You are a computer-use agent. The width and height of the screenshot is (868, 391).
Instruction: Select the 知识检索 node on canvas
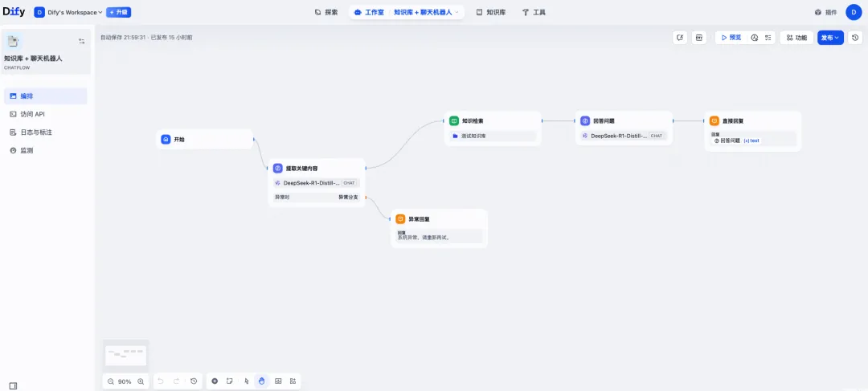[493, 120]
